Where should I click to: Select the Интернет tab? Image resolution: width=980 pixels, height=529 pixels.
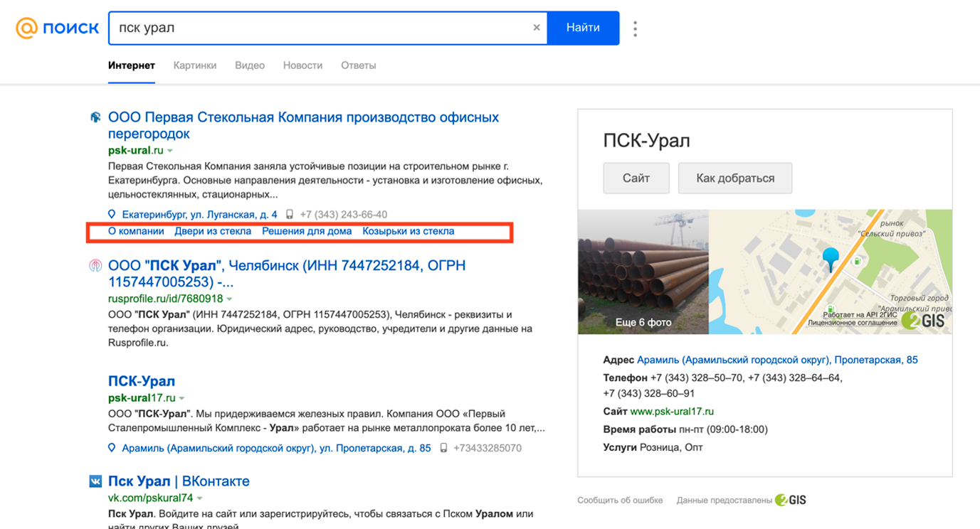click(x=132, y=65)
